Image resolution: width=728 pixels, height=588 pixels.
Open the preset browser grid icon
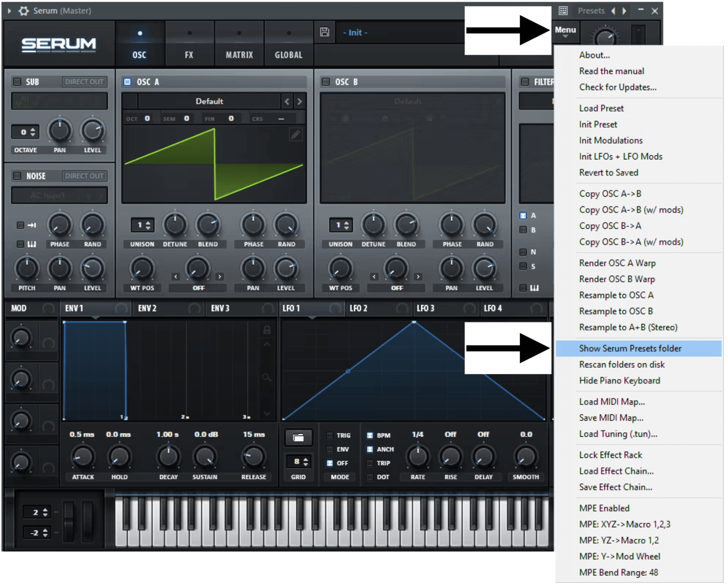(563, 11)
